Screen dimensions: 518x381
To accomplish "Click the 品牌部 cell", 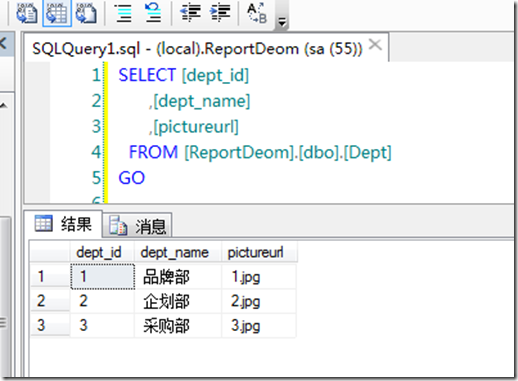I will [x=178, y=276].
